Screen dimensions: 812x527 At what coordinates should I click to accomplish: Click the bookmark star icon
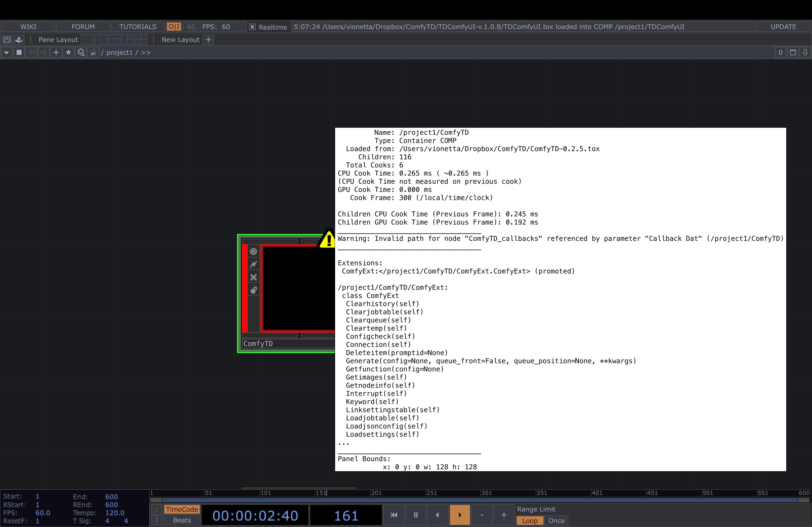click(68, 53)
